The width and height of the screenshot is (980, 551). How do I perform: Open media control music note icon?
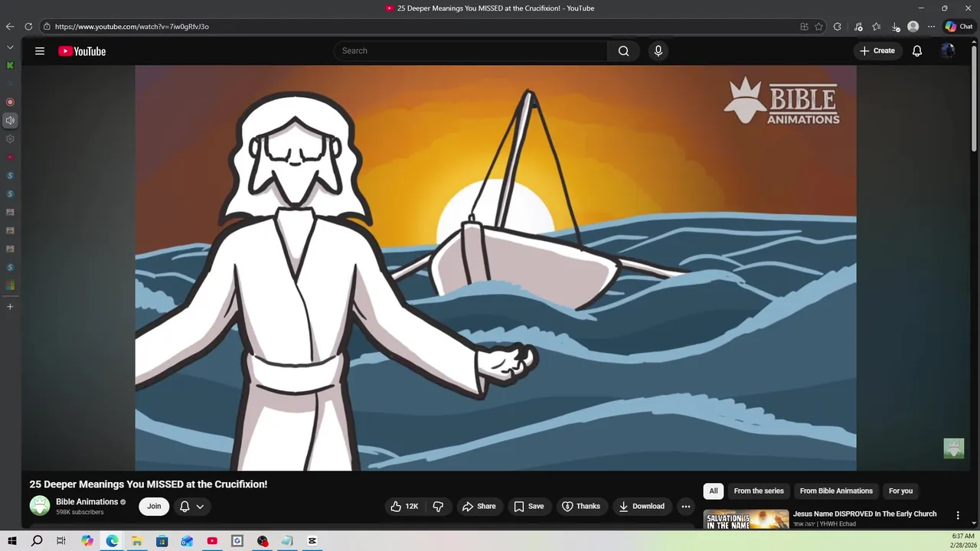point(858,27)
